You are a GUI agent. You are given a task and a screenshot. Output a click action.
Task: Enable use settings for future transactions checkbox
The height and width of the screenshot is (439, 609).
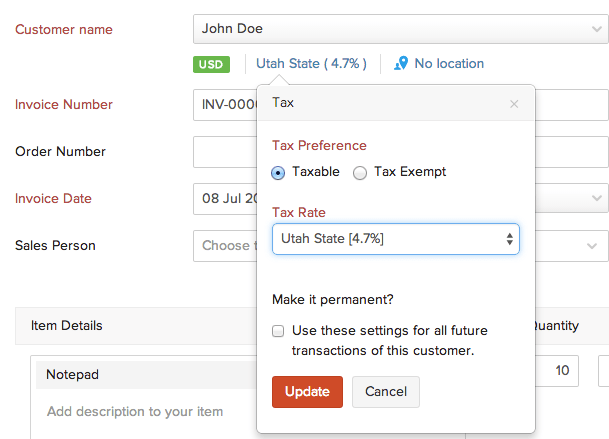coord(278,331)
